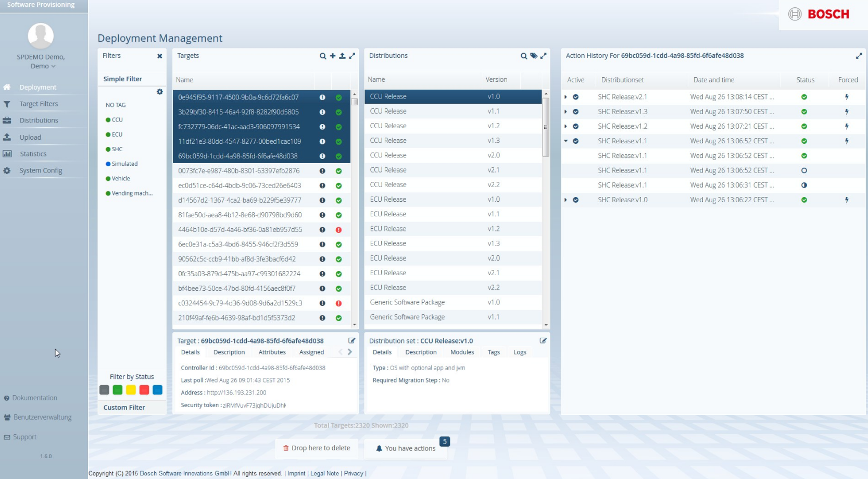This screenshot has width=868, height=479.
Task: Search in the Distributions panel
Action: pos(524,56)
